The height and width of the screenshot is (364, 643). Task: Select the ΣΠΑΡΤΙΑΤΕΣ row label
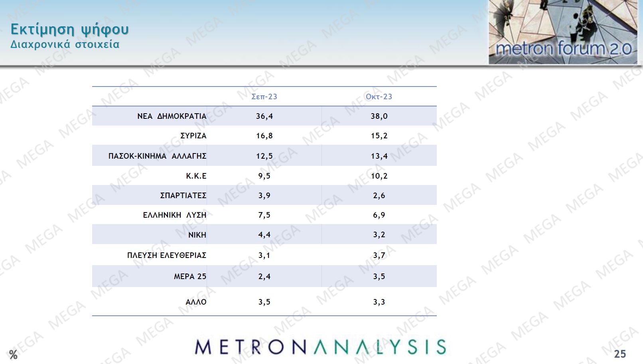pyautogui.click(x=183, y=195)
